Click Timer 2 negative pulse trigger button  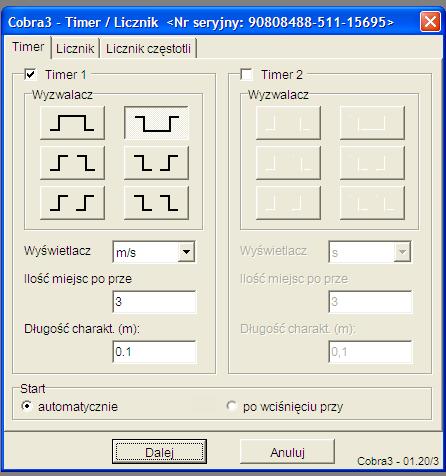[x=372, y=123]
